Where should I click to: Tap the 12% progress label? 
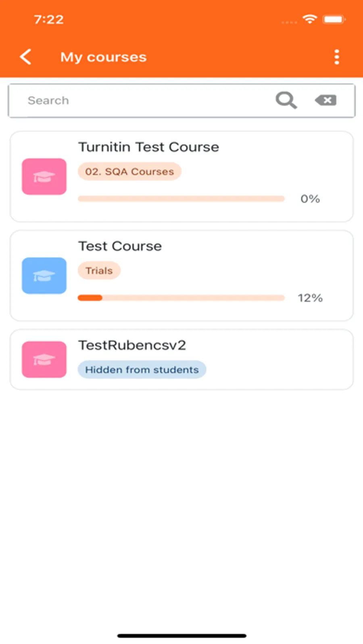tap(310, 298)
